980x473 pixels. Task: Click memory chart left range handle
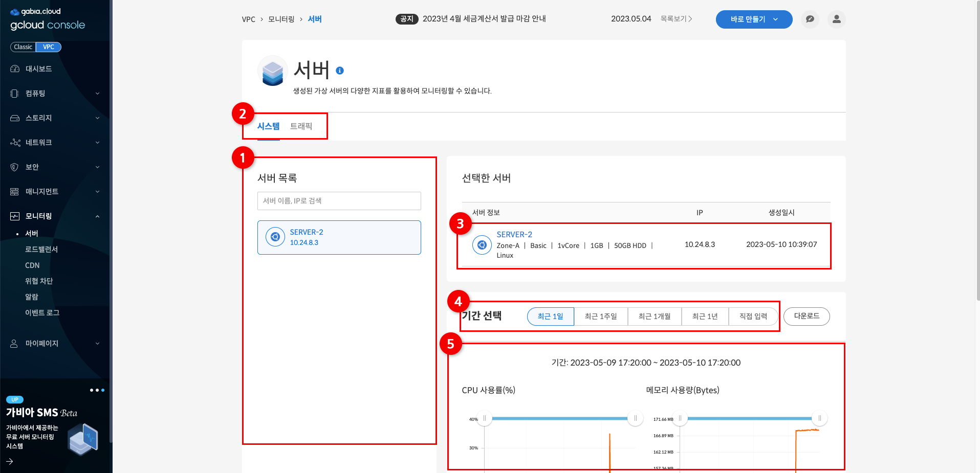pyautogui.click(x=680, y=418)
